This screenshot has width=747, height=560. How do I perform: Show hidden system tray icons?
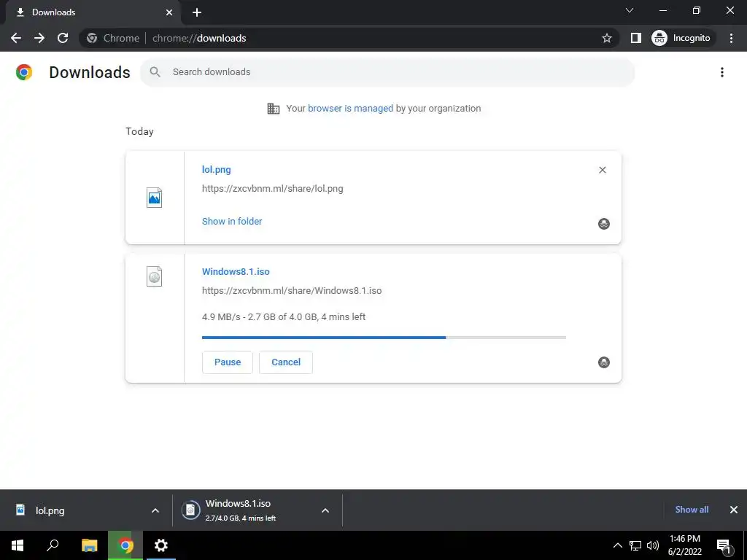click(x=617, y=545)
